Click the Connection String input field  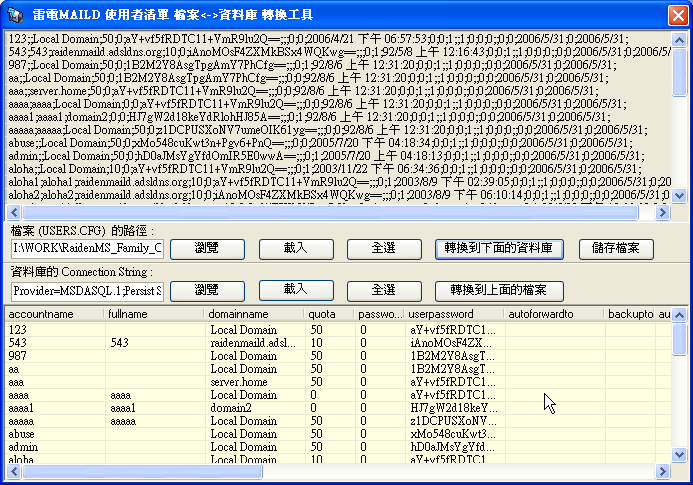pyautogui.click(x=87, y=290)
